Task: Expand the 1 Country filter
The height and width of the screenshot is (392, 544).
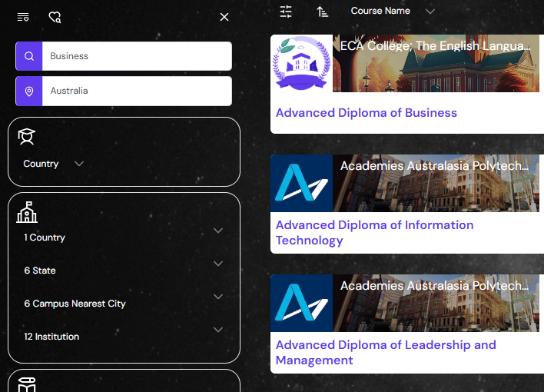Action: pyautogui.click(x=218, y=231)
